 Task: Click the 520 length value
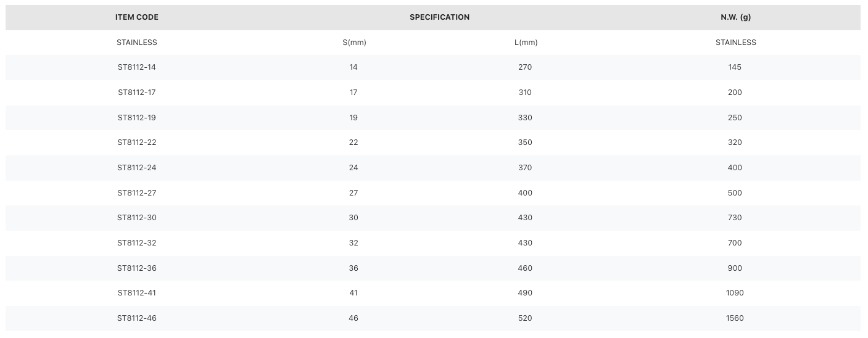tap(526, 318)
